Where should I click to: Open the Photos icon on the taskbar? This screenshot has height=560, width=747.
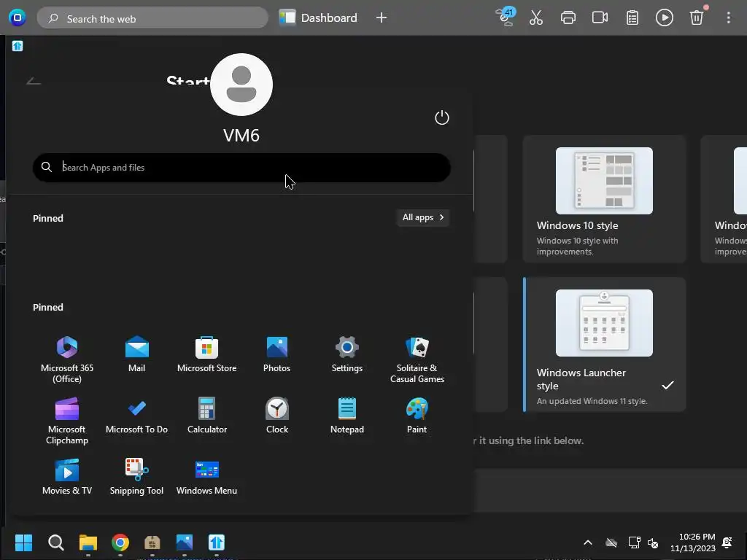[185, 542]
